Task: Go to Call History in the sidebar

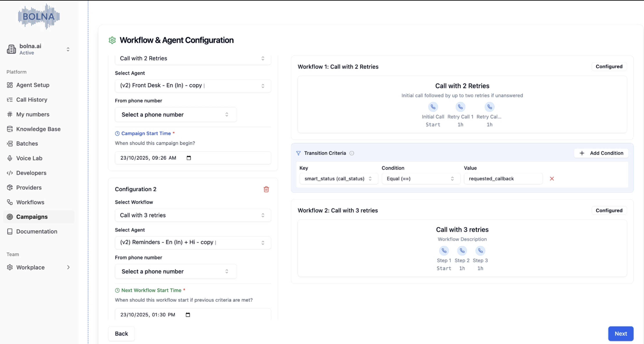Action: 32,100
